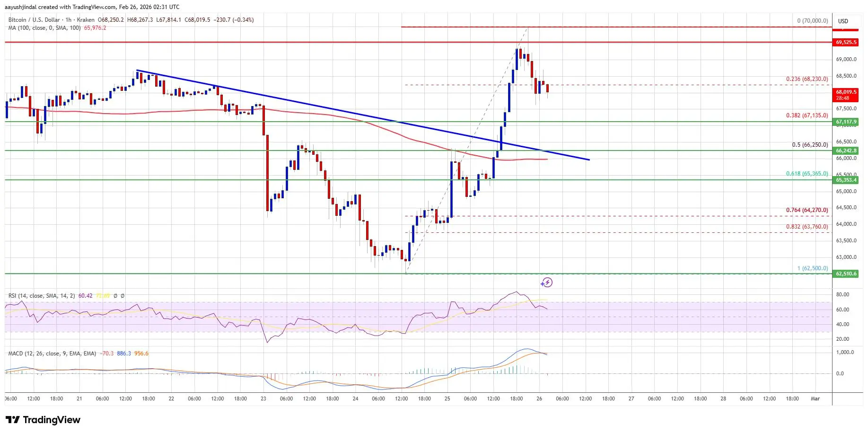Click the green 65,353.4 price tag
868x434 pixels.
tap(846, 180)
